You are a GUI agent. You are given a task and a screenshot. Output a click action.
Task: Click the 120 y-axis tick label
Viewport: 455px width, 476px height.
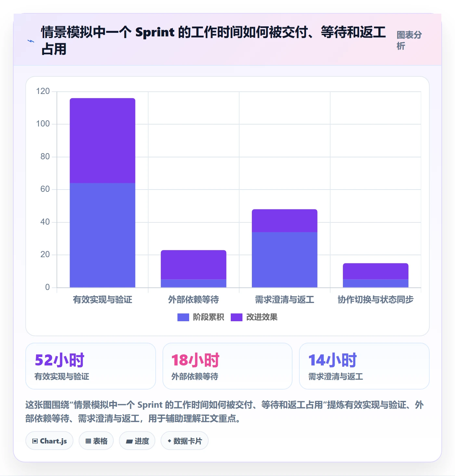(x=43, y=91)
